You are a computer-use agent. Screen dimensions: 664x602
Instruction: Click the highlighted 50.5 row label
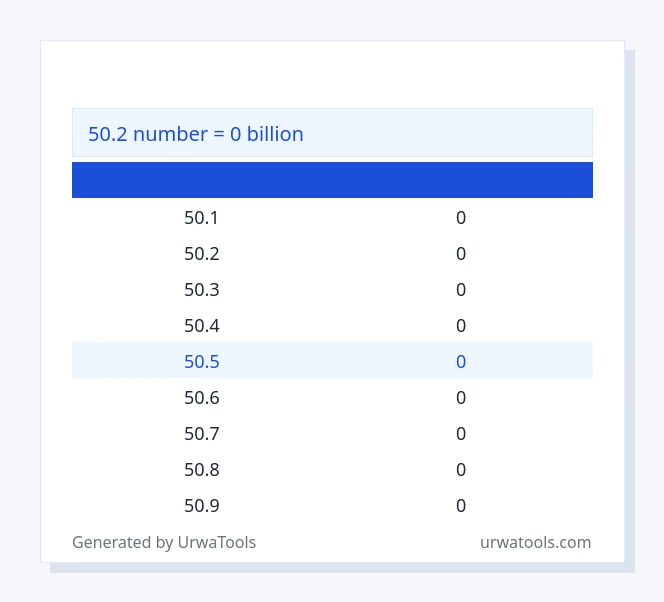click(202, 362)
